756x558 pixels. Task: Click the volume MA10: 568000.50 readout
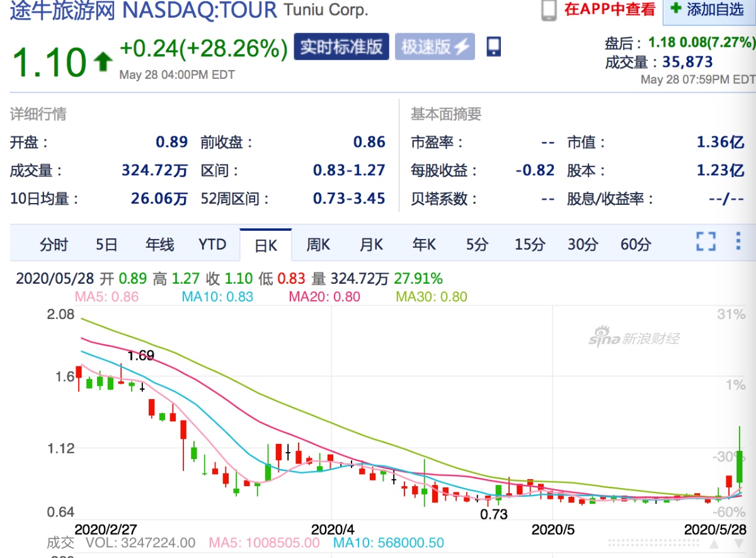389,543
